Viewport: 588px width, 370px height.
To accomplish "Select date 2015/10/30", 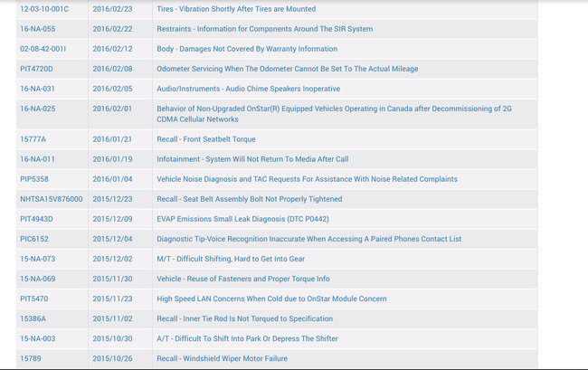I will [112, 338].
